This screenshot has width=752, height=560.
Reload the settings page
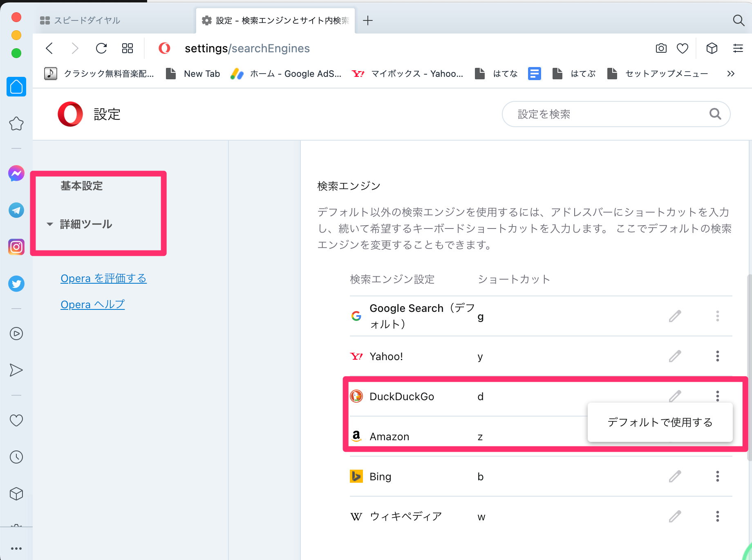101,48
